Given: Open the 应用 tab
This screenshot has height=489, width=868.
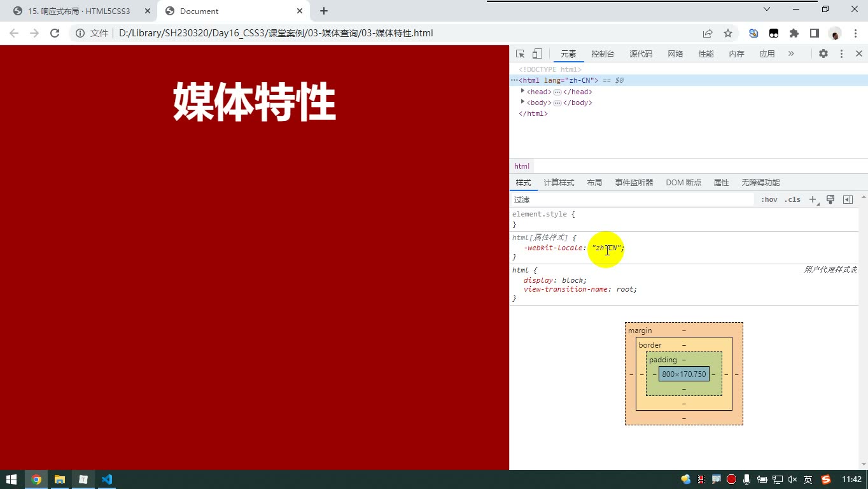Looking at the screenshot, I should 767,54.
